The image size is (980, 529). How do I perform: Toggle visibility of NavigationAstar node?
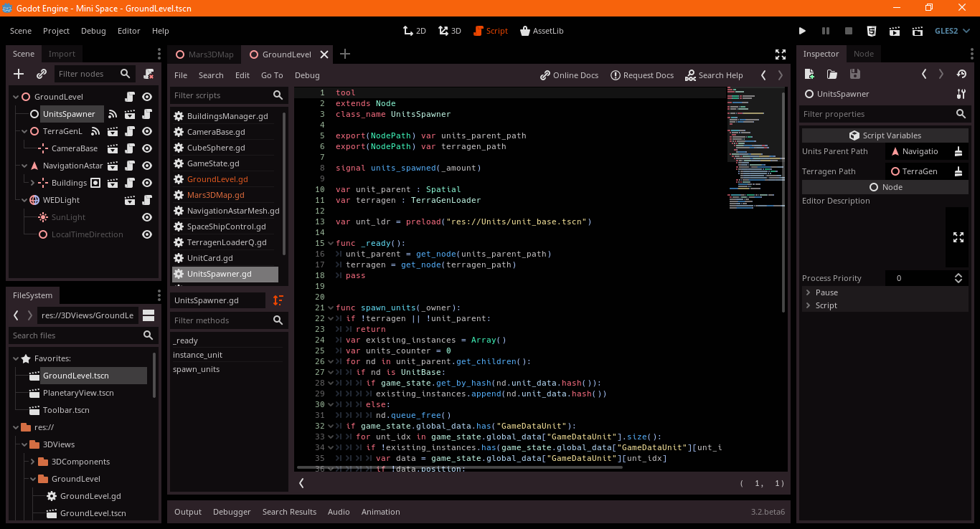tap(147, 166)
